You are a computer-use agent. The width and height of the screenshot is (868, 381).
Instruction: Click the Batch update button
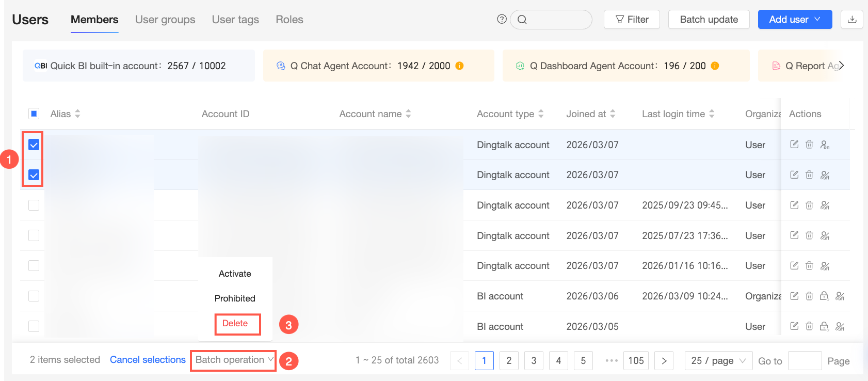709,20
